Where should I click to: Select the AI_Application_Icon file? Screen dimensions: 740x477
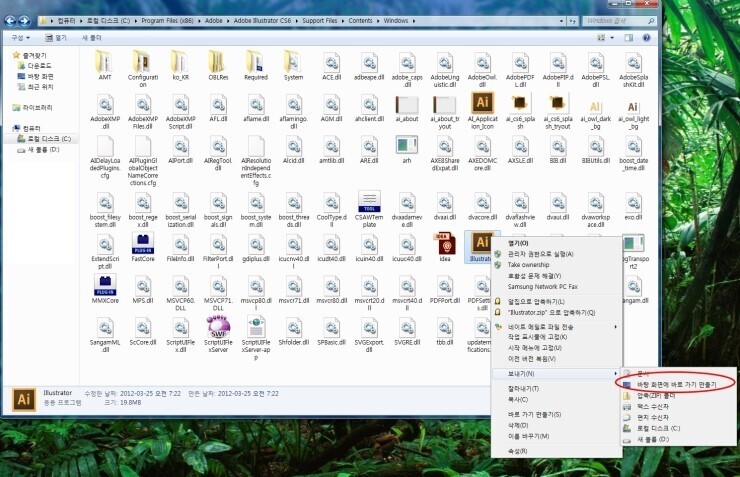click(483, 105)
